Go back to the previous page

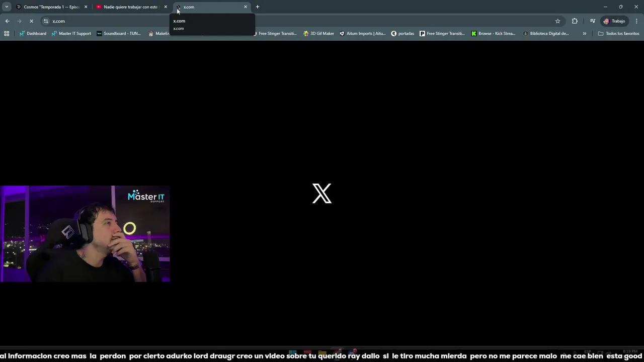pyautogui.click(x=7, y=21)
